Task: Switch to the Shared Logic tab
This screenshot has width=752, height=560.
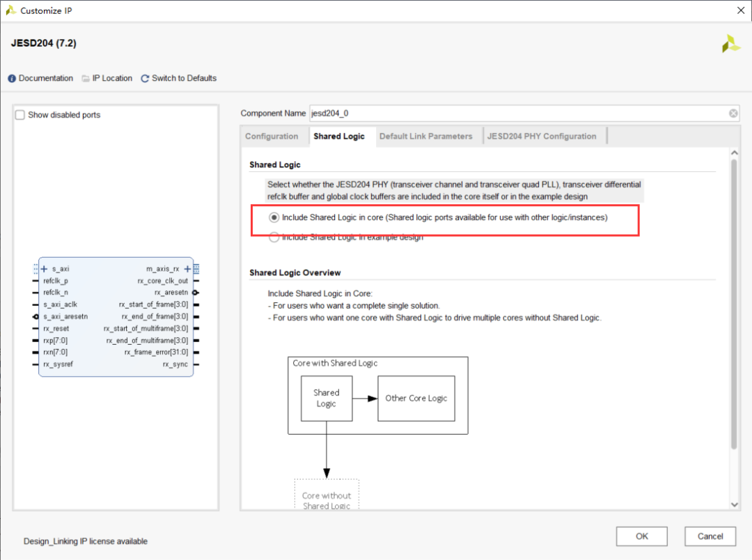Action: click(339, 137)
